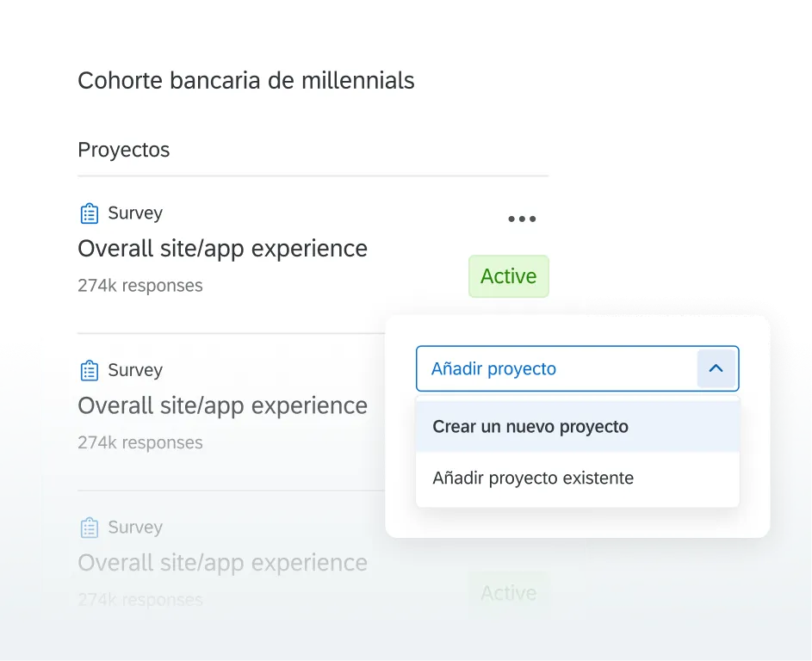Toggle the Active state of the first survey
The width and height of the screenshot is (812, 661).
click(x=508, y=276)
